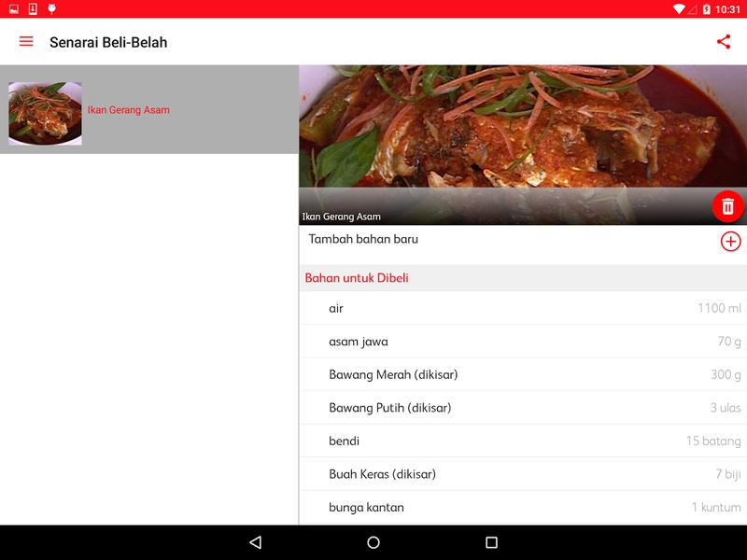Tap Android home navigation button
The width and height of the screenshot is (747, 560).
coord(373,542)
